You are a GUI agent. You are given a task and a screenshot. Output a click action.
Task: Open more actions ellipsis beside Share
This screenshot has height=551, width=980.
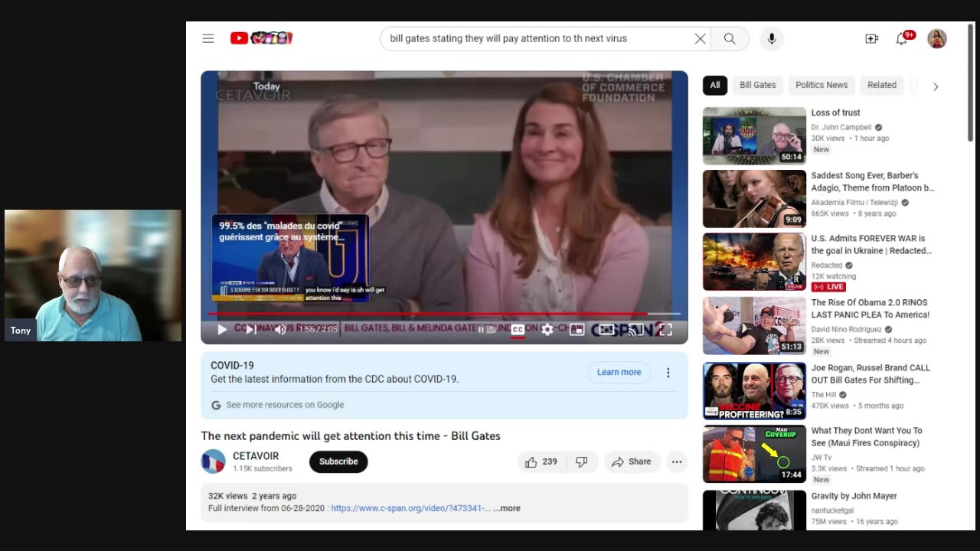(x=677, y=461)
